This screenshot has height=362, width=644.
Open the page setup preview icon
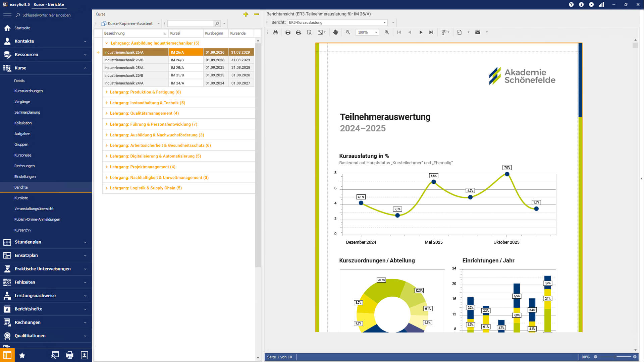[x=309, y=32]
